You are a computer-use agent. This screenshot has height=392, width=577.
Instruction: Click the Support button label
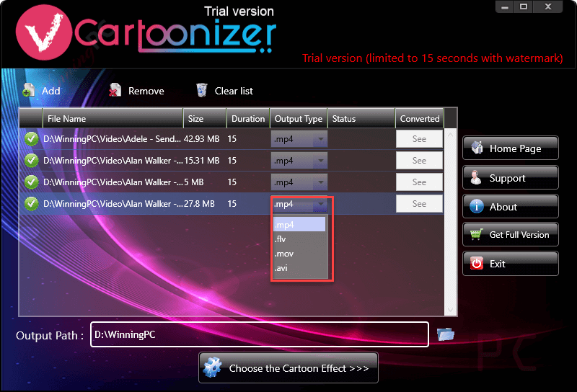[507, 179]
